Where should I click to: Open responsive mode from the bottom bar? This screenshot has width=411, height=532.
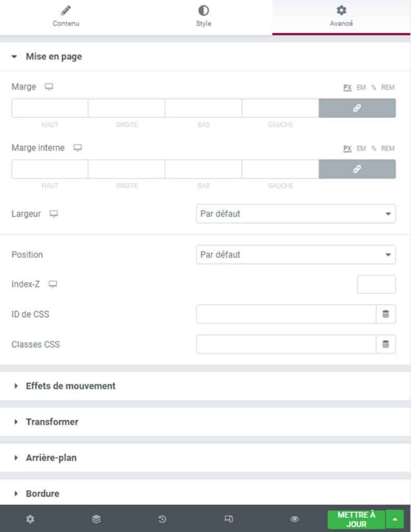[x=229, y=518]
